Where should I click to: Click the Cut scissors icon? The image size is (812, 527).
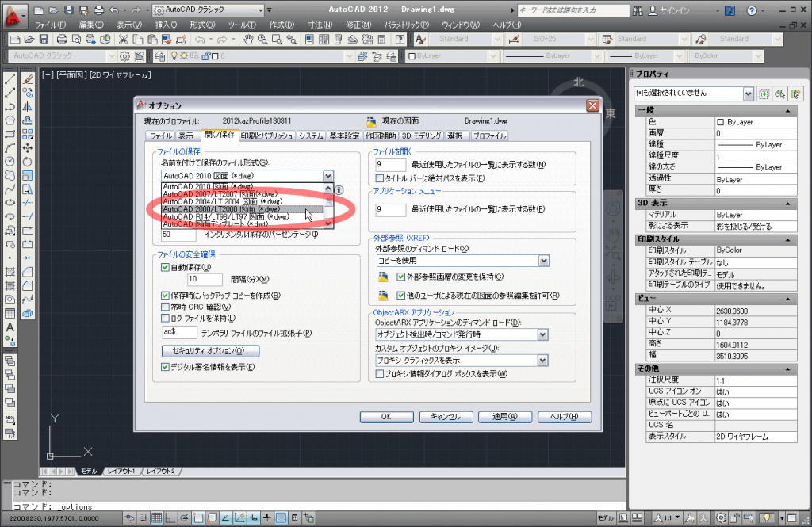click(123, 40)
